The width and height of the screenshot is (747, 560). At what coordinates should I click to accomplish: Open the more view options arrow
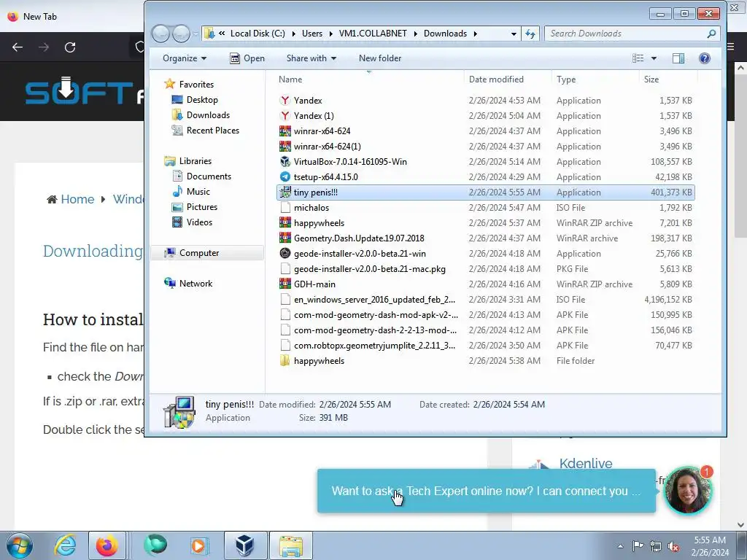[654, 58]
